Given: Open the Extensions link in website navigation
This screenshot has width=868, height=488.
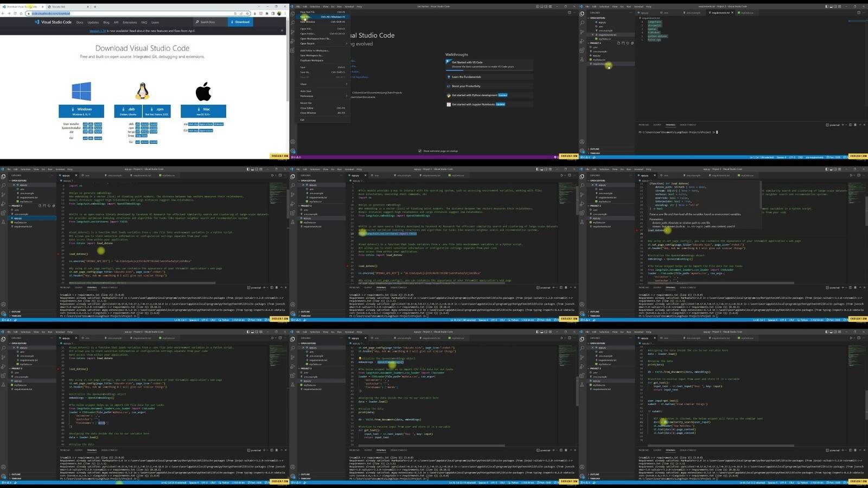Looking at the screenshot, I should click(x=130, y=22).
